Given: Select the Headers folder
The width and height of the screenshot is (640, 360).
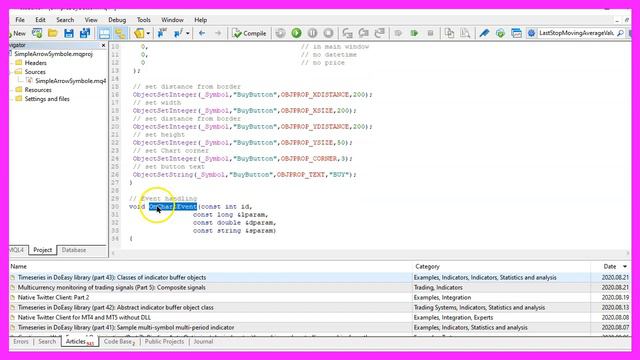Looking at the screenshot, I should click(36, 63).
